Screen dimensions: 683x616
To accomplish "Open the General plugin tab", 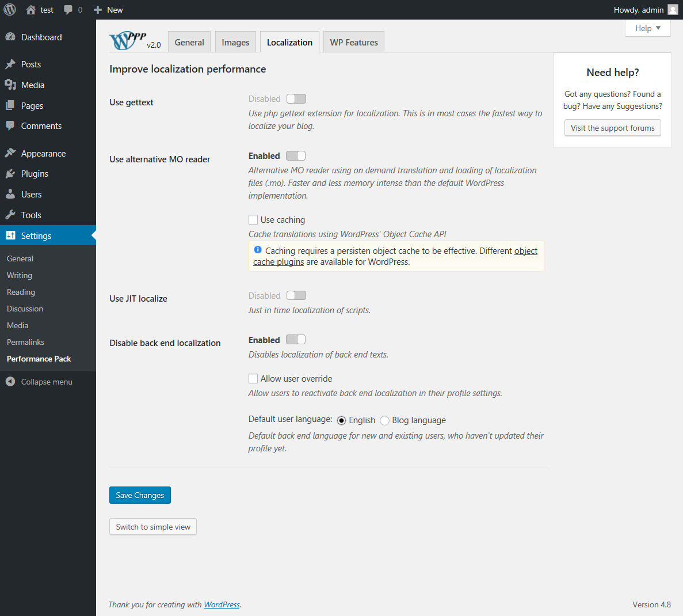I will (x=189, y=42).
